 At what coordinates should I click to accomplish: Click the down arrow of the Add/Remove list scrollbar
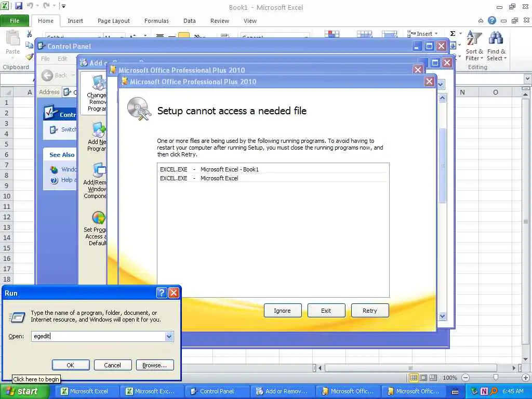pyautogui.click(x=443, y=316)
